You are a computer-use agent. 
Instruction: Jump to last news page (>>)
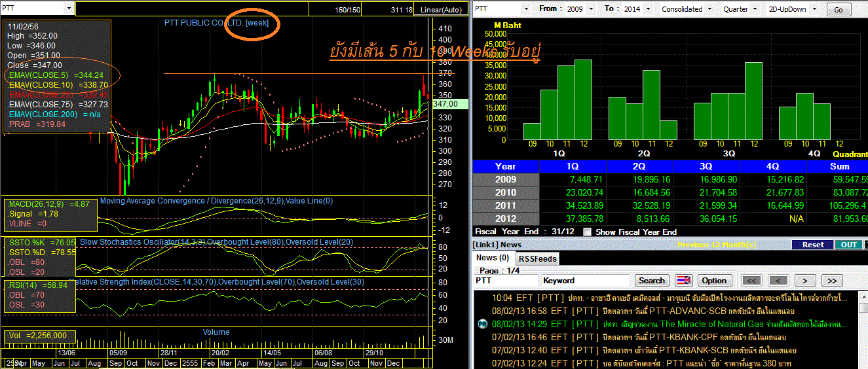click(831, 280)
